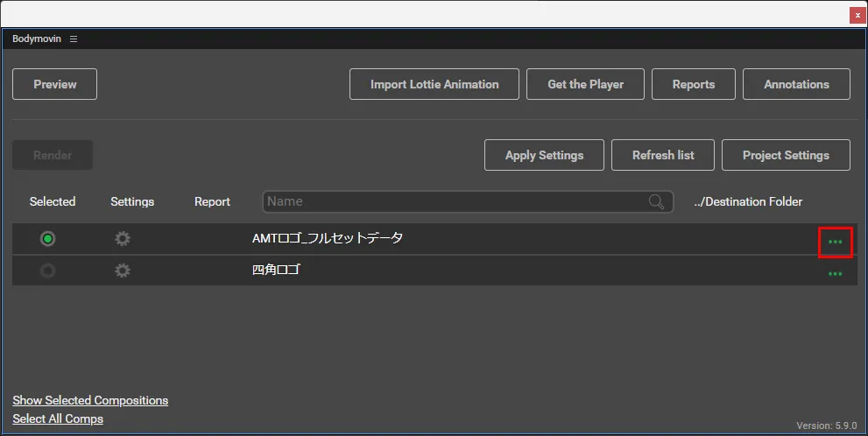Viewport: 868px width, 436px height.
Task: Deselect the AMTロゴ_フルセットデータ composition radio
Action: pos(48,239)
